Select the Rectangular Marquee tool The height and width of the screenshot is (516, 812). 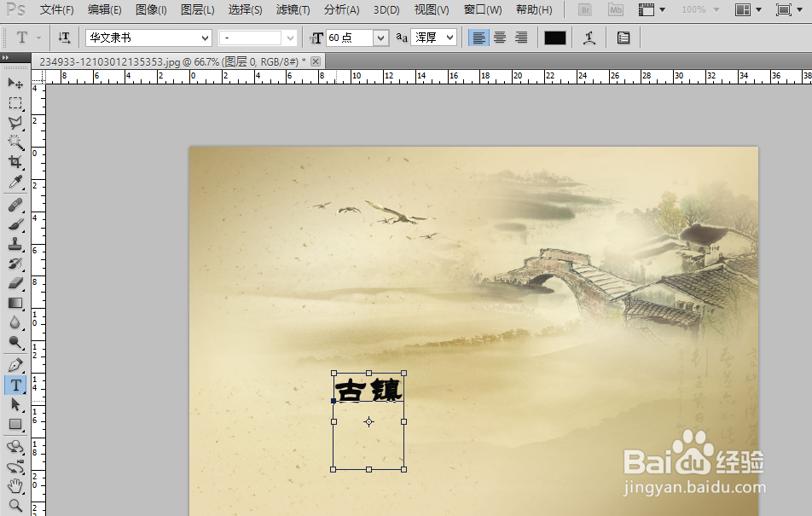pos(15,102)
